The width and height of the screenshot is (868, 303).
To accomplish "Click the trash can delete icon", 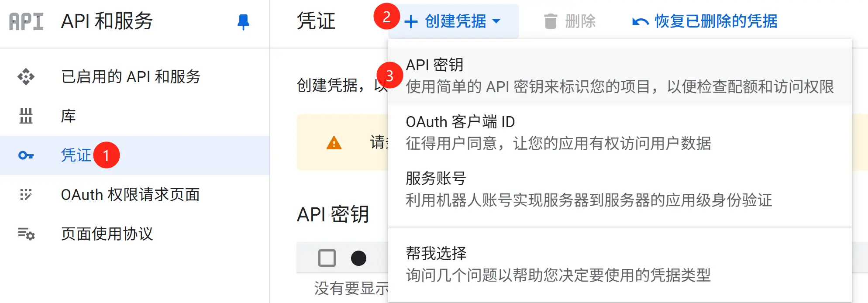I will tap(551, 21).
